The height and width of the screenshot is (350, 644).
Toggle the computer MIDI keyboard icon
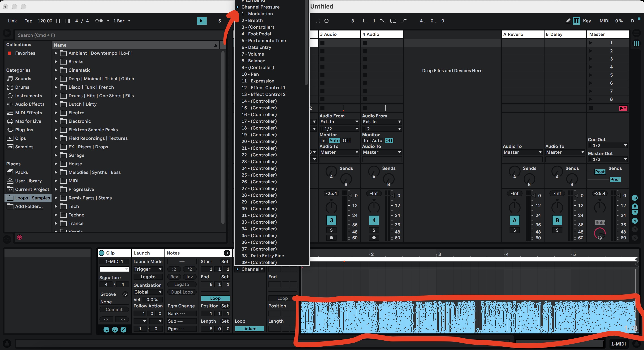click(x=577, y=21)
